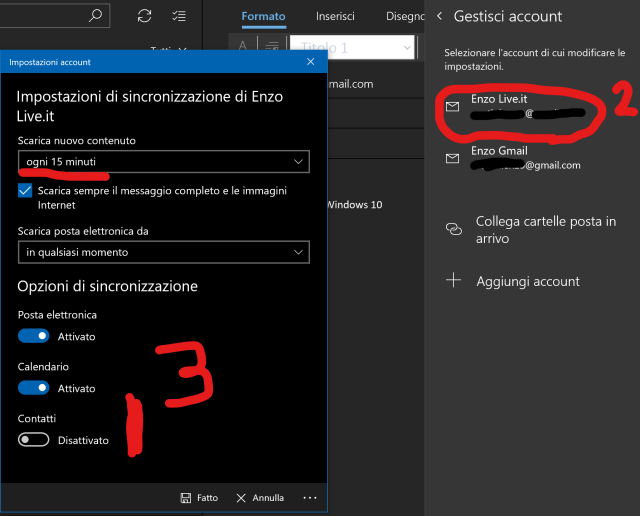Switch to the Inserisci tab
The height and width of the screenshot is (516, 640).
(x=335, y=17)
